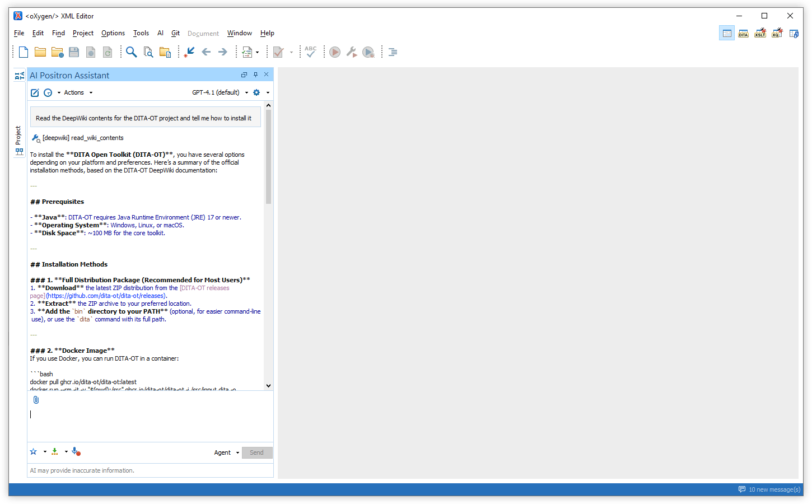The height and width of the screenshot is (504, 812).
Task: Create a new document with New icon
Action: coord(23,52)
